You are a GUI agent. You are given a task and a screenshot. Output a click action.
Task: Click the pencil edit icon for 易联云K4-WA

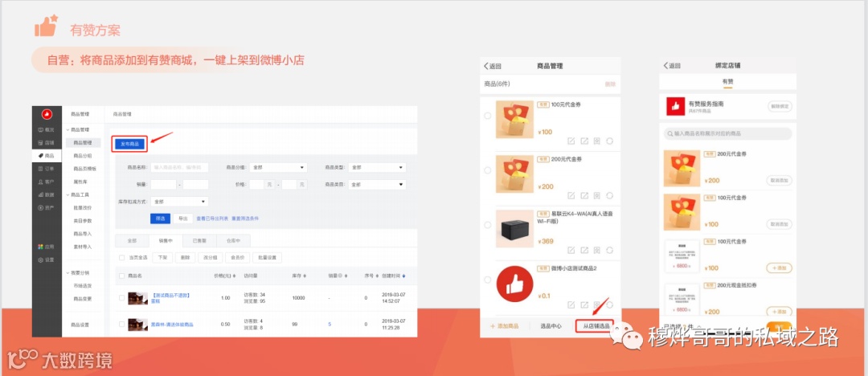coord(572,250)
